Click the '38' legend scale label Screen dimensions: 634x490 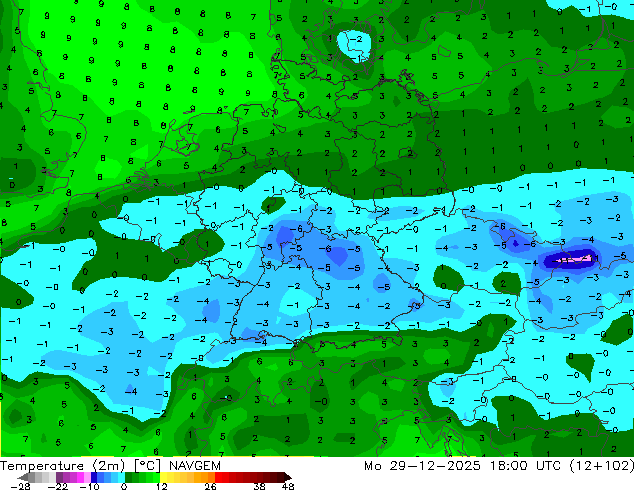260,486
